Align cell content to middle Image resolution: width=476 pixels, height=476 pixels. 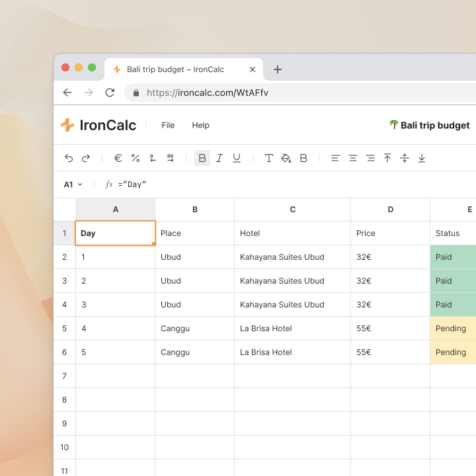405,158
